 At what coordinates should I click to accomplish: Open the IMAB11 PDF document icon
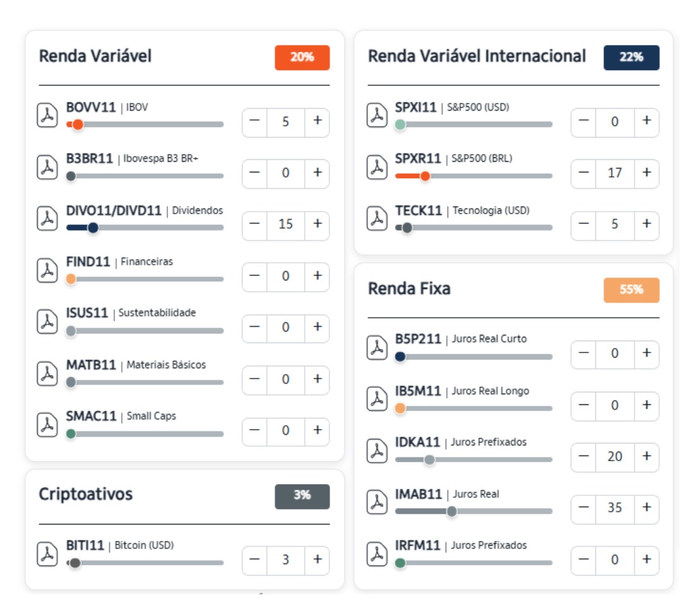point(377,502)
